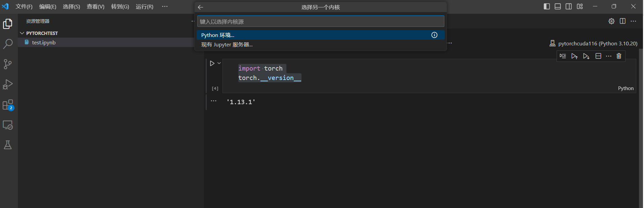Open Source Control view
This screenshot has height=208, width=644.
click(8, 64)
